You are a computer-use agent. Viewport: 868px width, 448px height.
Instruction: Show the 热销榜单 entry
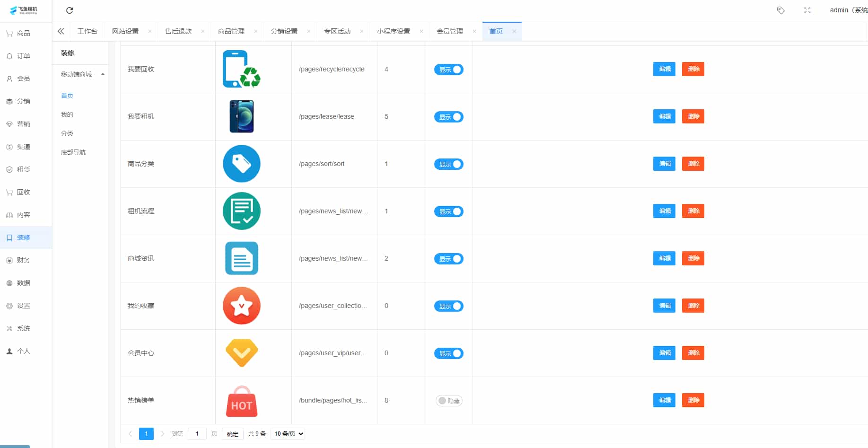[x=448, y=400]
